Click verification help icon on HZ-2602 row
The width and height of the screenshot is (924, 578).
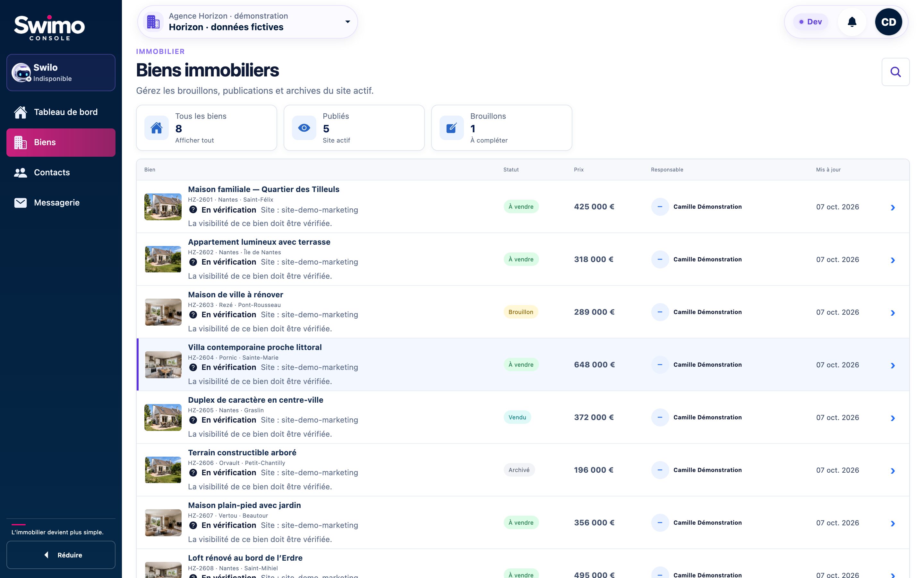(193, 262)
